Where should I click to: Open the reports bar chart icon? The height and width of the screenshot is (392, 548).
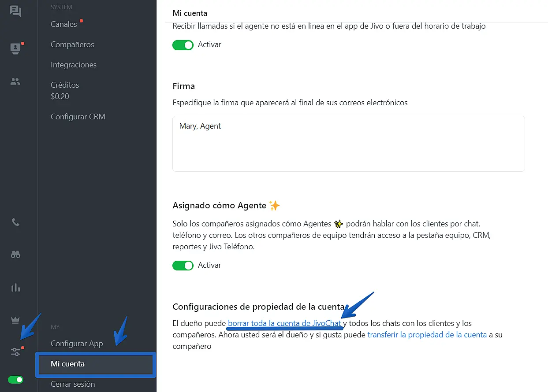pos(15,288)
